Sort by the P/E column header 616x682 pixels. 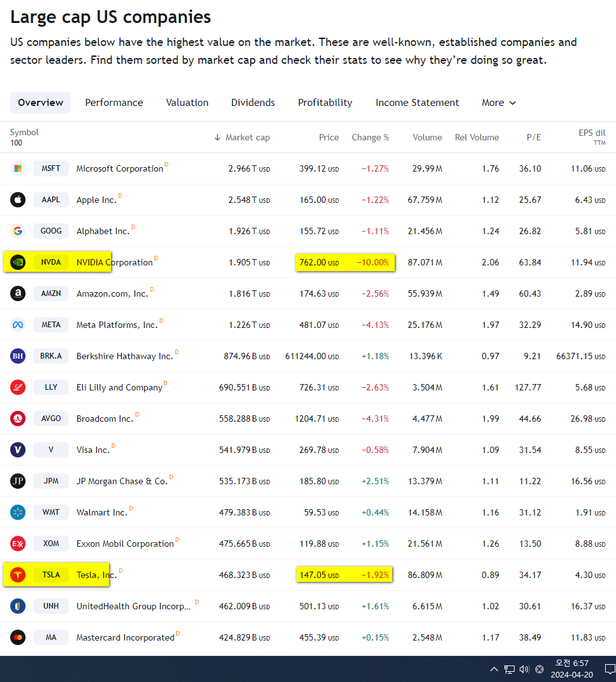point(534,137)
